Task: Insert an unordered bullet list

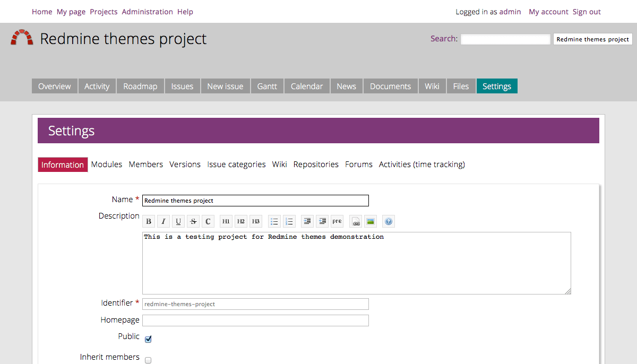Action: coord(274,222)
